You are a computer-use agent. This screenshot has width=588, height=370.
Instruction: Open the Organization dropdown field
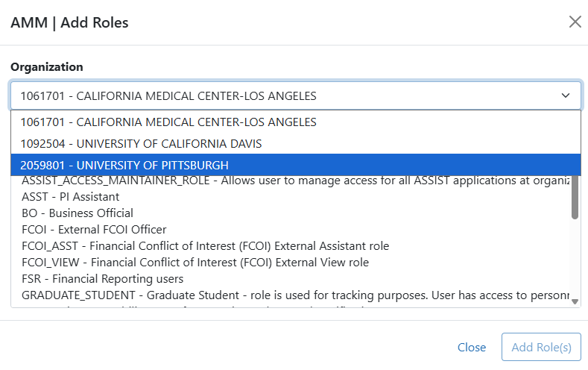tap(296, 95)
